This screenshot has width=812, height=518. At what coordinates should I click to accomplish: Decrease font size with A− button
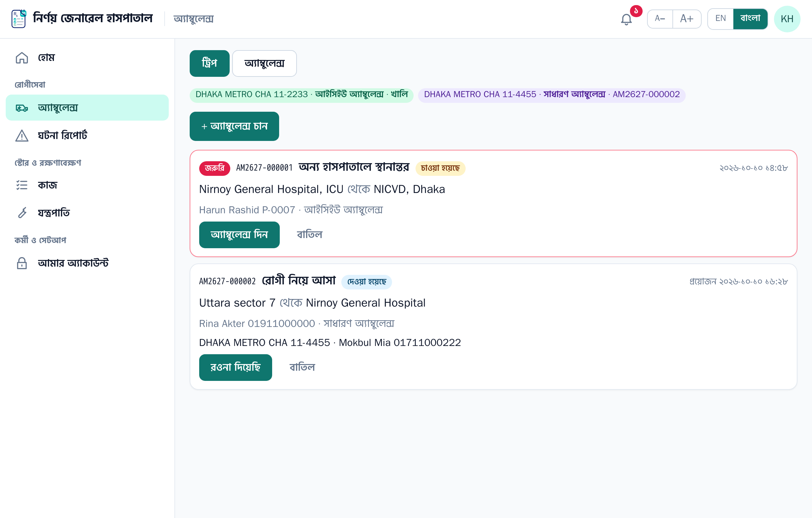click(x=660, y=19)
